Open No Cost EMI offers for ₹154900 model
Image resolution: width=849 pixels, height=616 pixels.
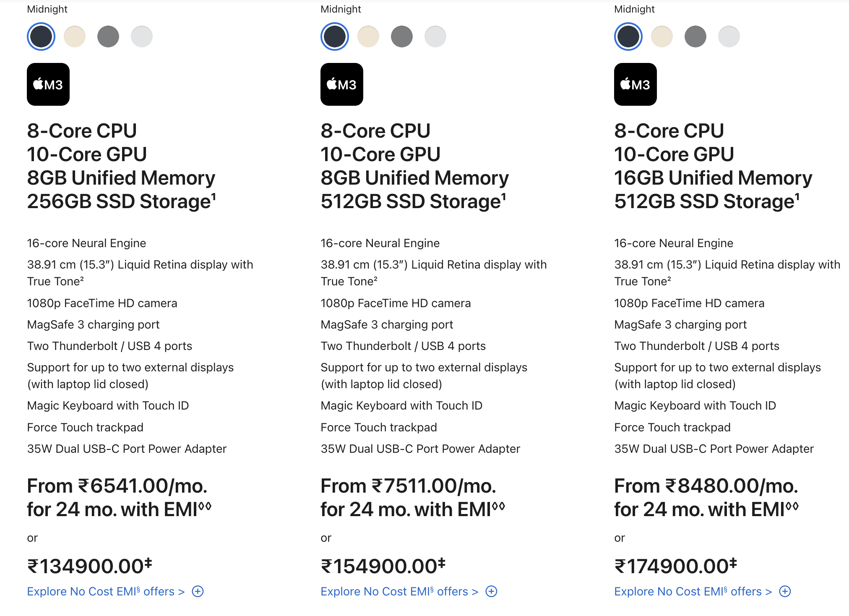(x=399, y=592)
